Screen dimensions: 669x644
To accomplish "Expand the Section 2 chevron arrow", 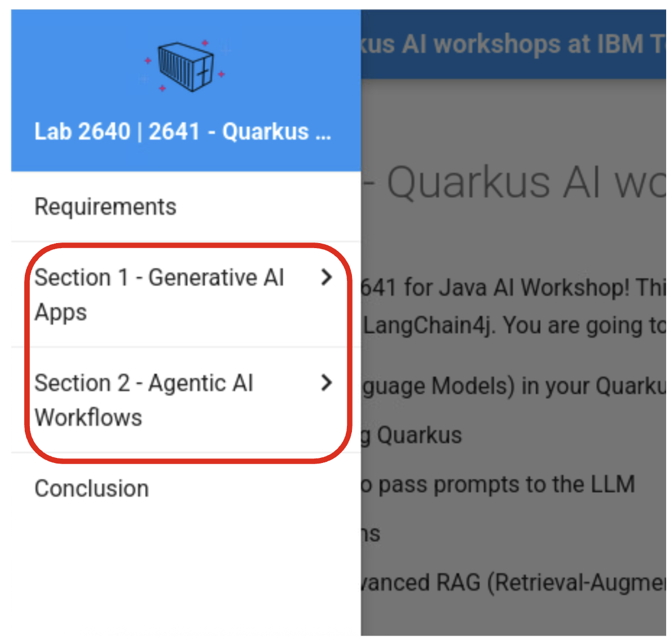I will point(326,383).
